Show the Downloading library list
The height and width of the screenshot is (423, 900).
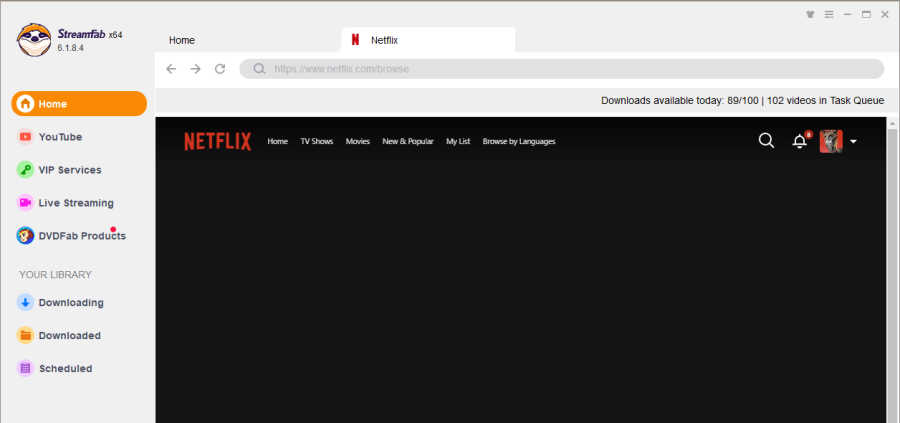[71, 302]
